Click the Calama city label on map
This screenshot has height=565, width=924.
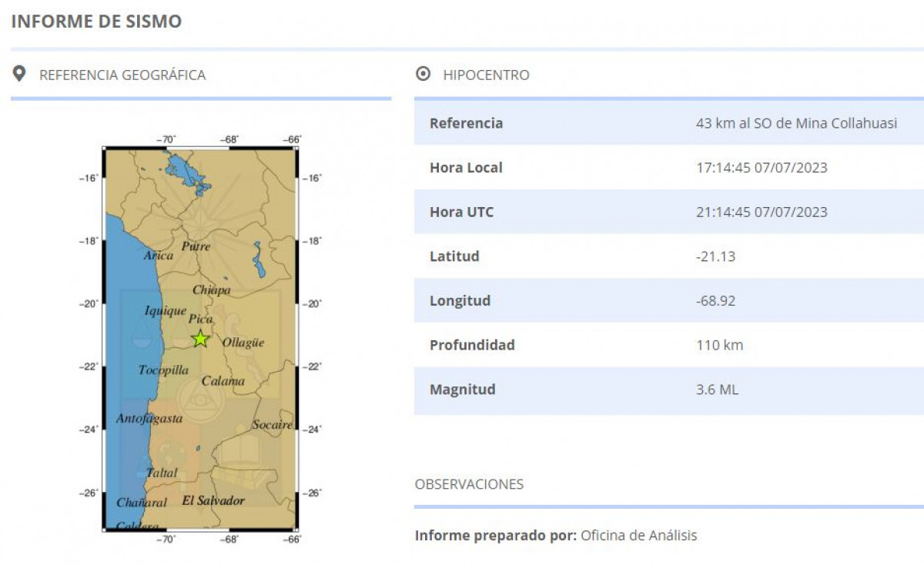coord(223,381)
